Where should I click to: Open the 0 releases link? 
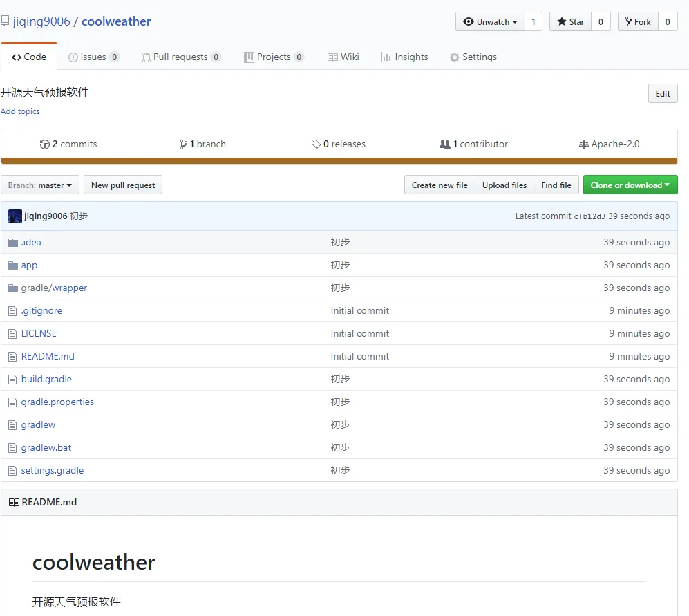[x=339, y=144]
